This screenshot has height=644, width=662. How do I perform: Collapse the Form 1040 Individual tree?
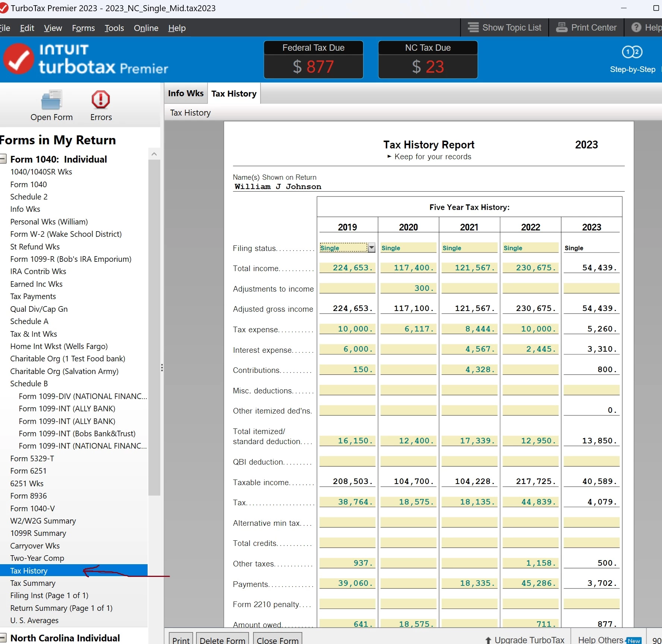3,159
